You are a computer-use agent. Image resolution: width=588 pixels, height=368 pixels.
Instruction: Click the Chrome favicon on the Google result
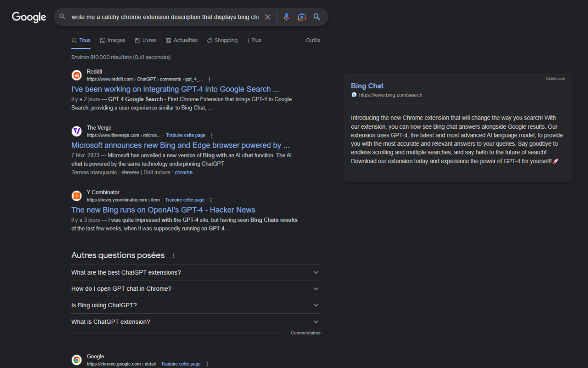[77, 360]
